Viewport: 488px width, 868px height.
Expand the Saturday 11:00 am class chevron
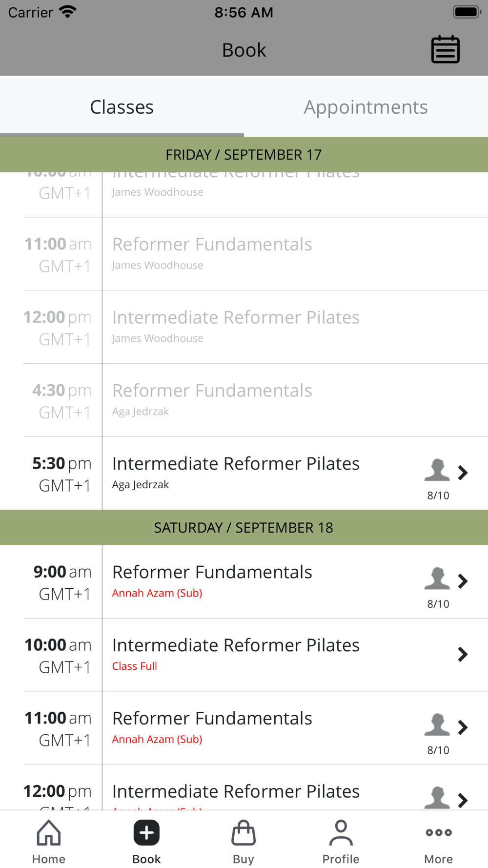[x=463, y=727]
